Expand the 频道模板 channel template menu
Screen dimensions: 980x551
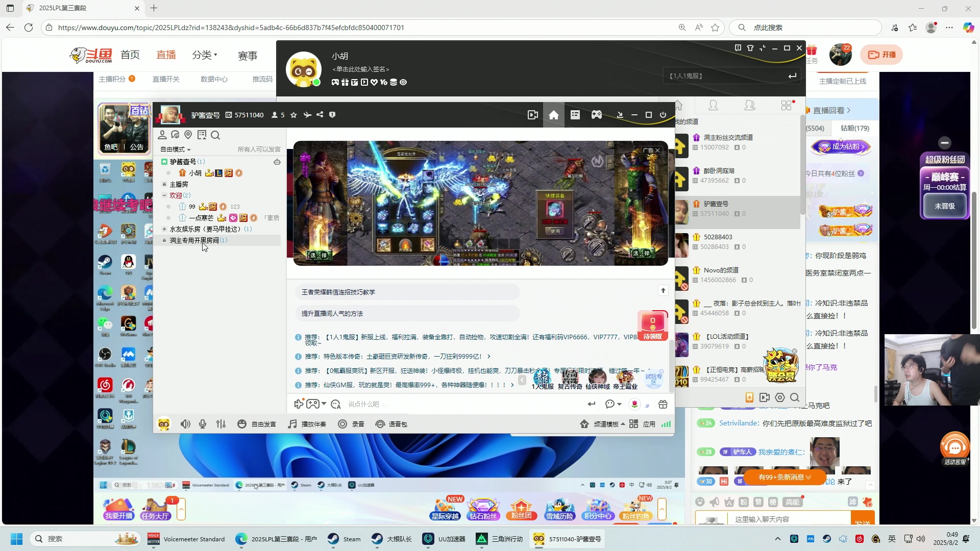603,424
